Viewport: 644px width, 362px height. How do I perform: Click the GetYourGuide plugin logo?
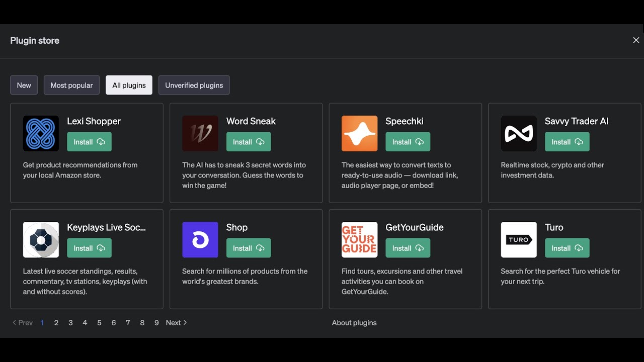(359, 240)
